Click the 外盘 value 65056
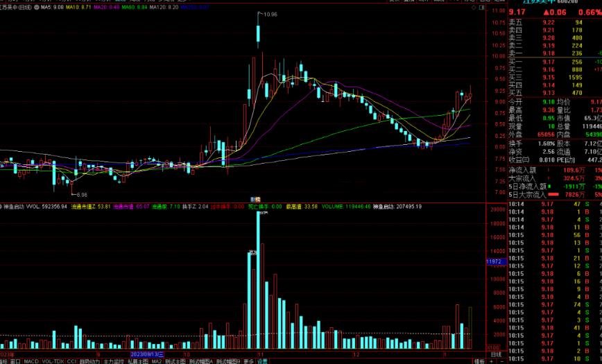 click(546, 135)
